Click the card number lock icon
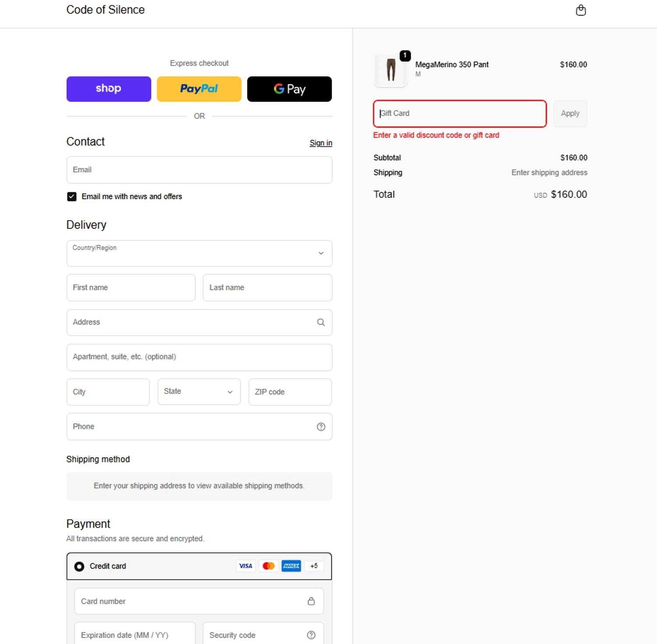The image size is (657, 644). point(311,601)
